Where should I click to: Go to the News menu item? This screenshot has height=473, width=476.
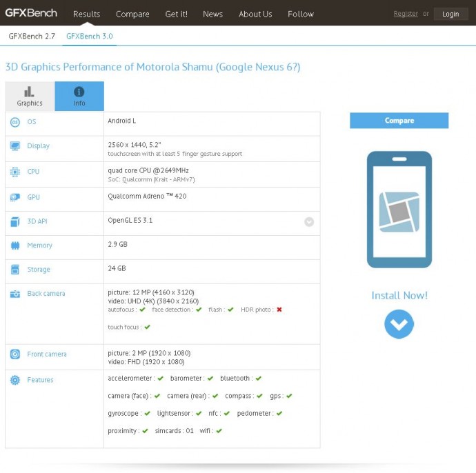click(212, 14)
